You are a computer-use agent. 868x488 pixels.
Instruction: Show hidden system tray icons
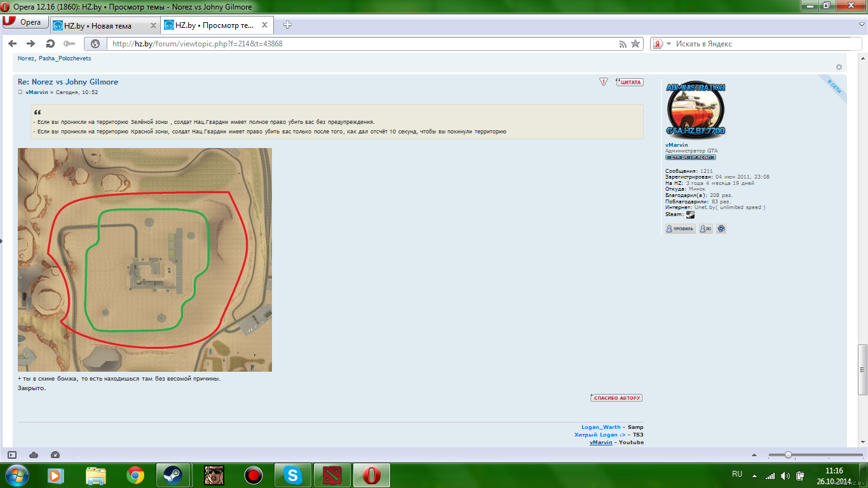click(754, 475)
